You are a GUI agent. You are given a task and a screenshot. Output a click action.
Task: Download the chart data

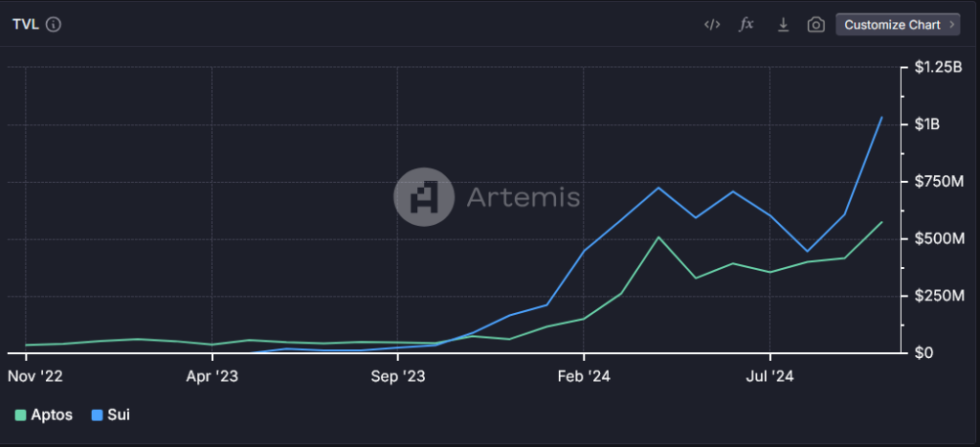pyautogui.click(x=783, y=25)
